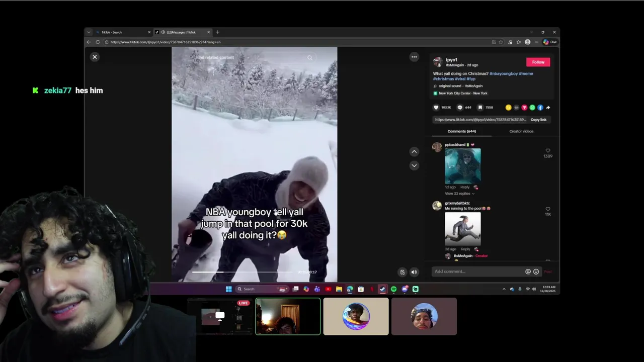Bookmark the video with the favorites icon
644x362 pixels.
[480, 107]
